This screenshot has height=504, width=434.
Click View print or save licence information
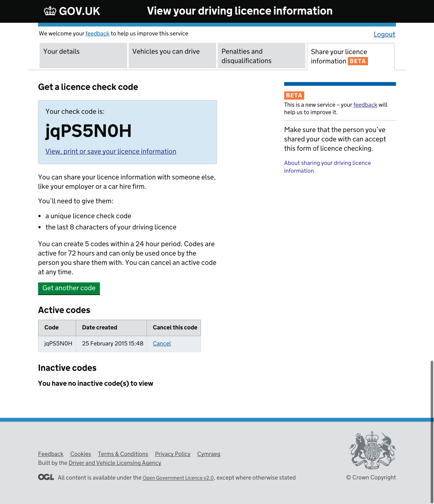111,151
